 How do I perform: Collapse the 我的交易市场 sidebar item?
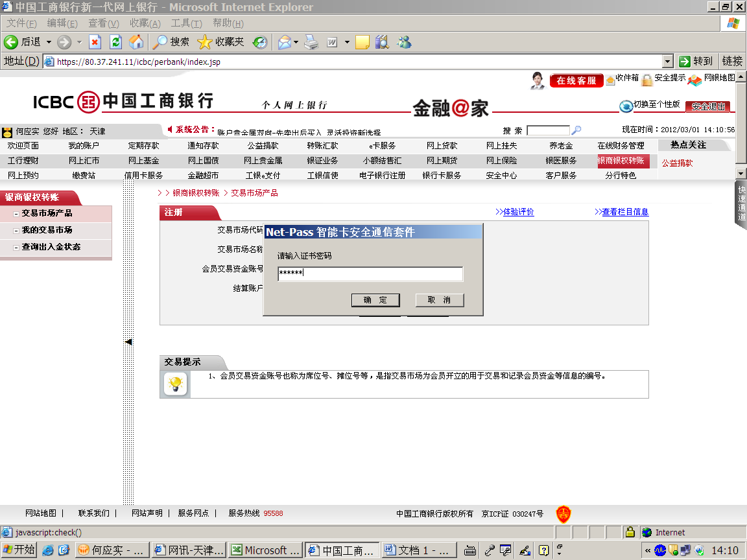16,231
